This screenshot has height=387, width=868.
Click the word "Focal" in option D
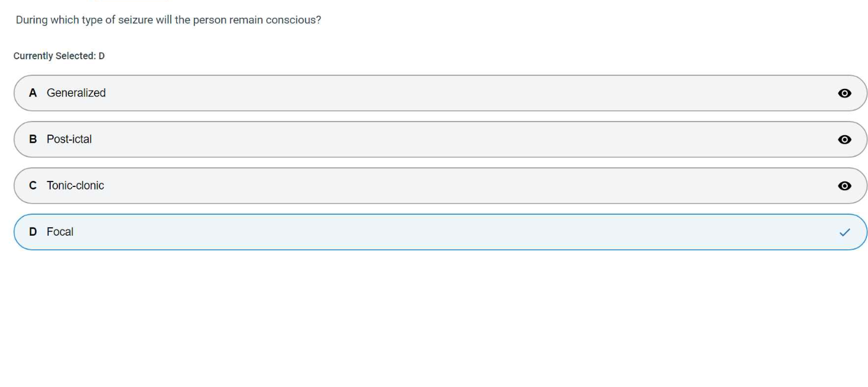pos(60,231)
